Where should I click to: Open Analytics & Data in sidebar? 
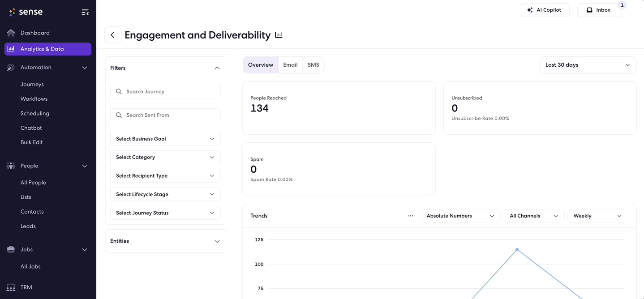click(x=48, y=49)
